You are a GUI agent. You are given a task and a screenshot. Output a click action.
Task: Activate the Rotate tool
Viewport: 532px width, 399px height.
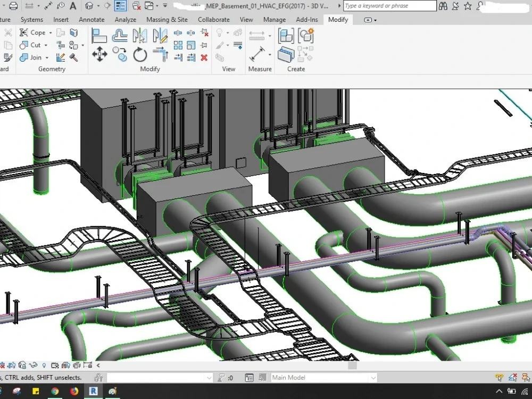point(140,54)
